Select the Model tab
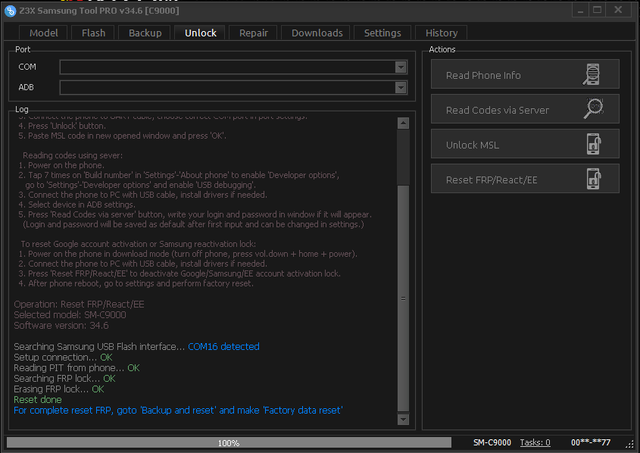 tap(43, 33)
